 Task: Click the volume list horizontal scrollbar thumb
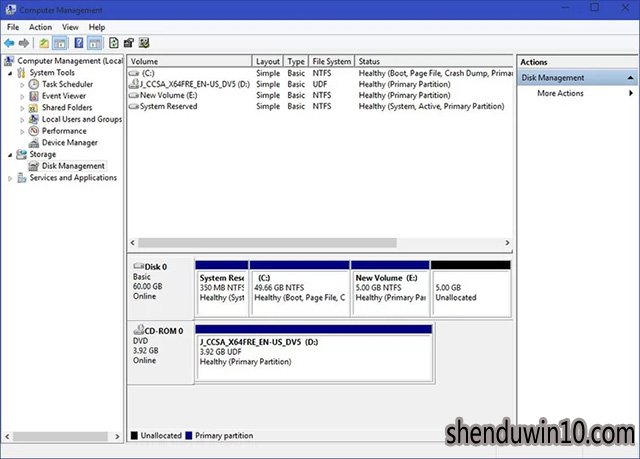click(x=267, y=243)
